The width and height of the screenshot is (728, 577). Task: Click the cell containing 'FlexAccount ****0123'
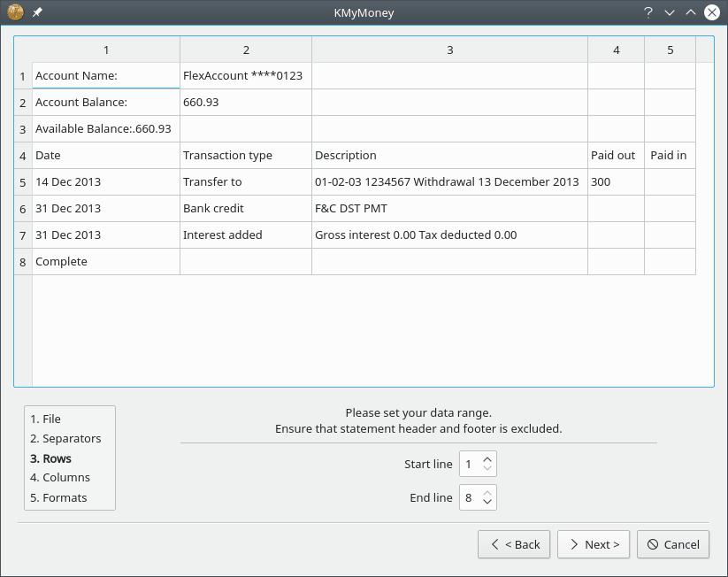point(245,75)
